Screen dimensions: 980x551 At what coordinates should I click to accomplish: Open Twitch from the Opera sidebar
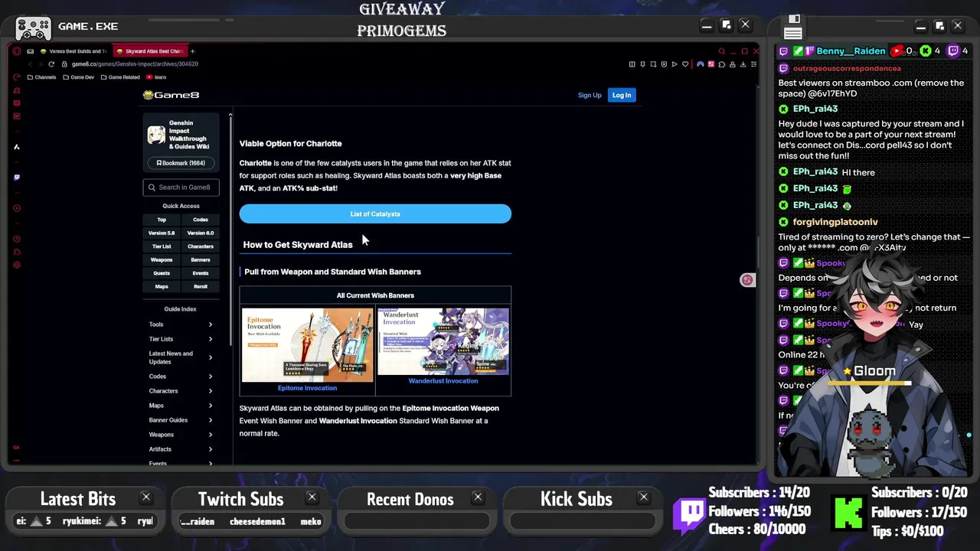[x=16, y=177]
